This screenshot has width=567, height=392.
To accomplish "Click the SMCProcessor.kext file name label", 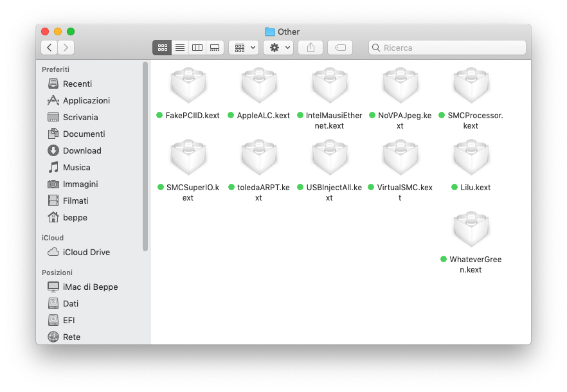I will [x=475, y=120].
